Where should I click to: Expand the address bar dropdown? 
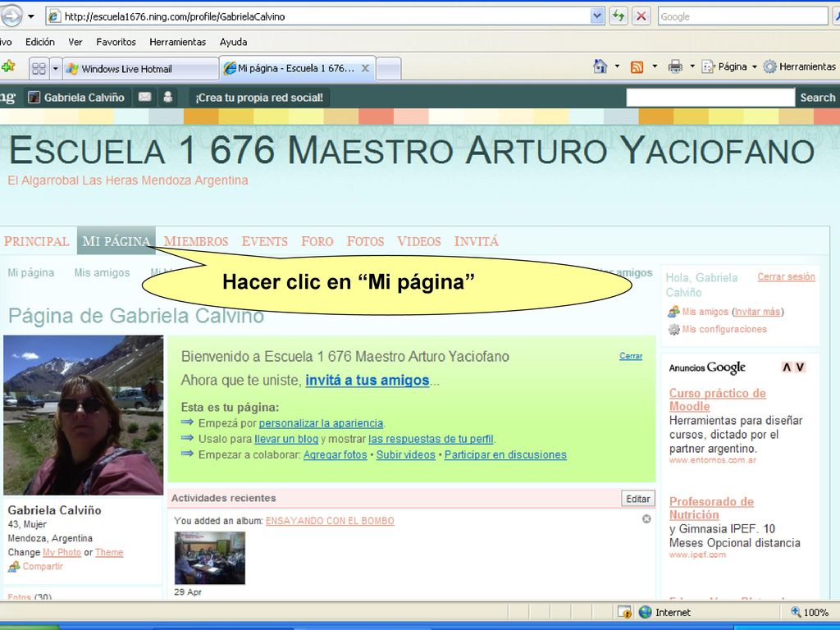(x=597, y=16)
